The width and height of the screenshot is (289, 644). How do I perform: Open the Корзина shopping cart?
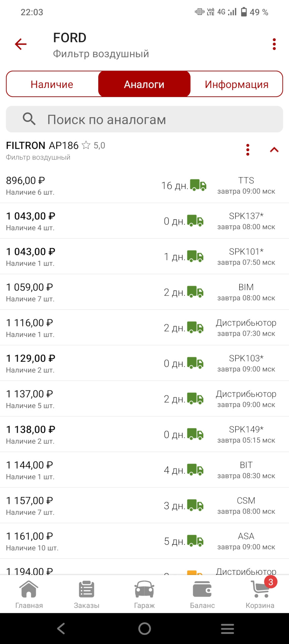[260, 595]
